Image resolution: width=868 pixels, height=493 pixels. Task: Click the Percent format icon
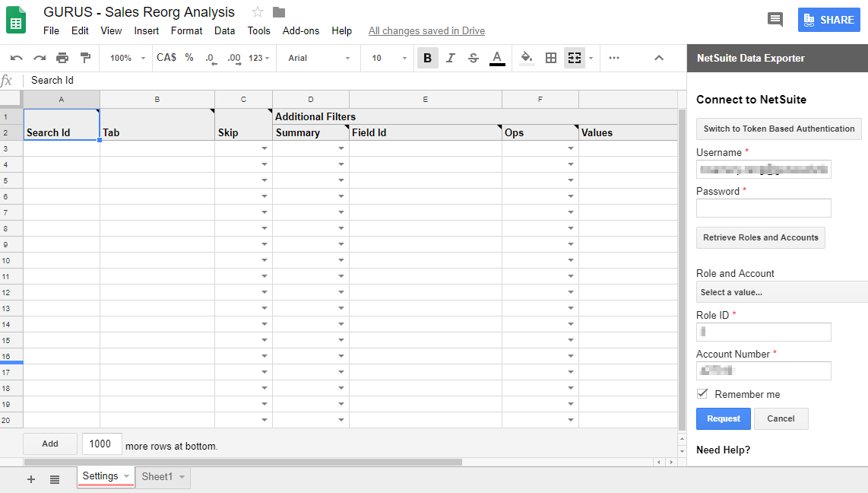coord(187,57)
